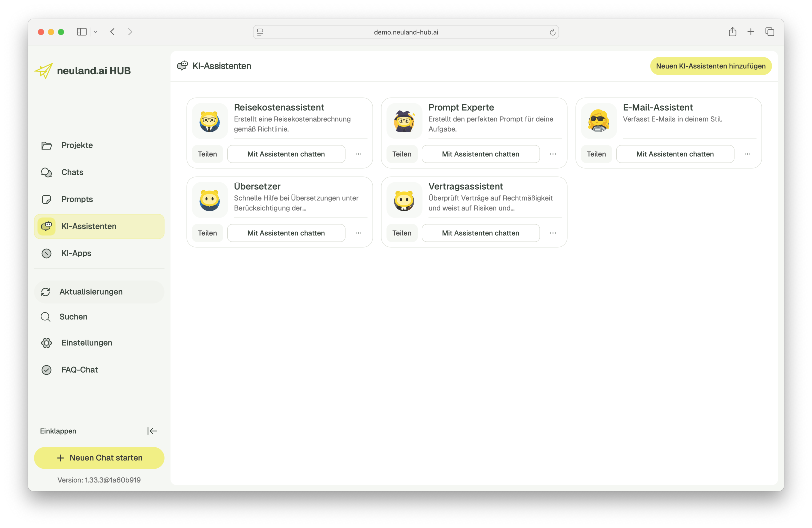This screenshot has height=528, width=812.
Task: Open the Prompt Experte wizard avatar
Action: (x=404, y=121)
